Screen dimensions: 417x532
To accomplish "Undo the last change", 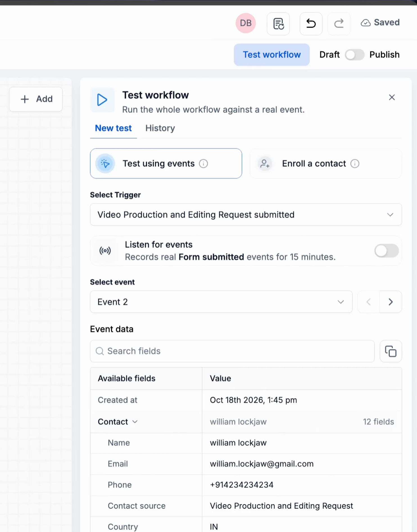I will pos(311,24).
